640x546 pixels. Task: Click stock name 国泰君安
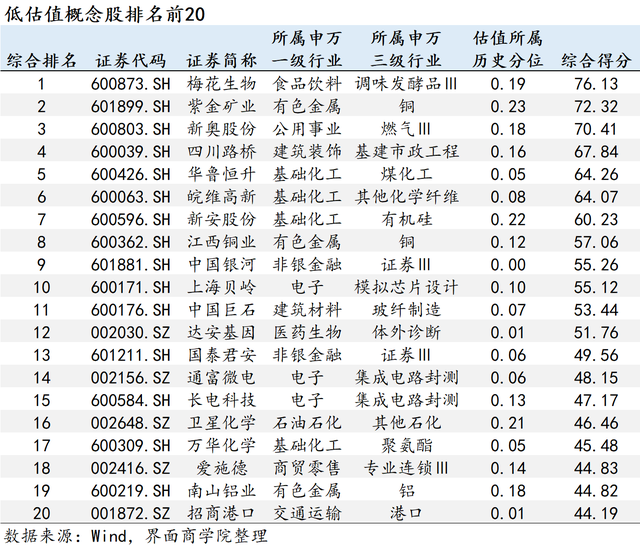tap(222, 355)
